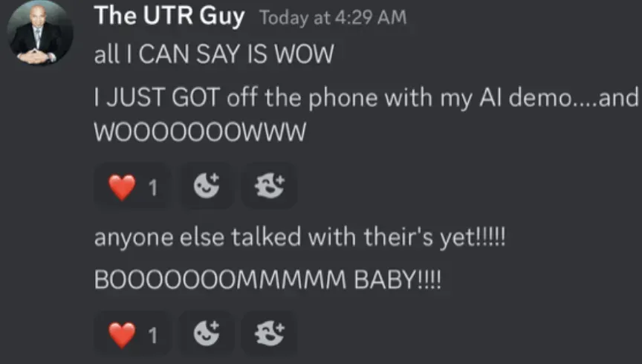
Task: Add a super reaction to BOOOOOOOMMMMM BABY message
Action: 270,334
